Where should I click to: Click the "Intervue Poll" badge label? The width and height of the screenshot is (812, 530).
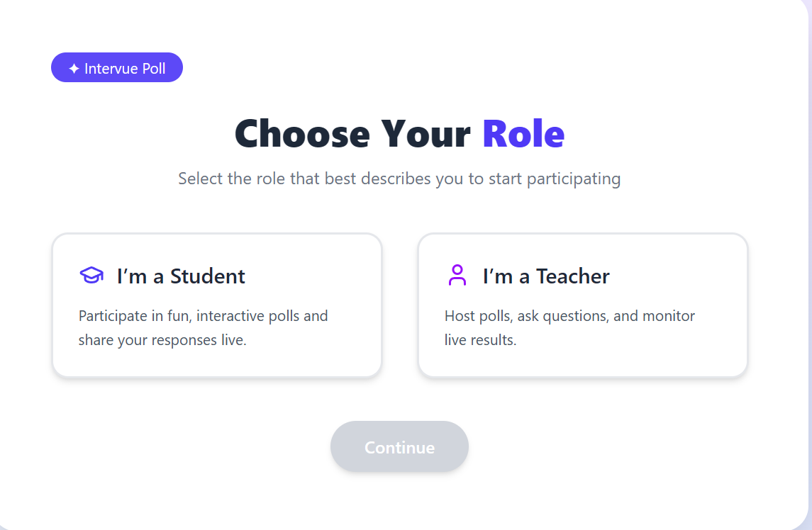point(125,69)
